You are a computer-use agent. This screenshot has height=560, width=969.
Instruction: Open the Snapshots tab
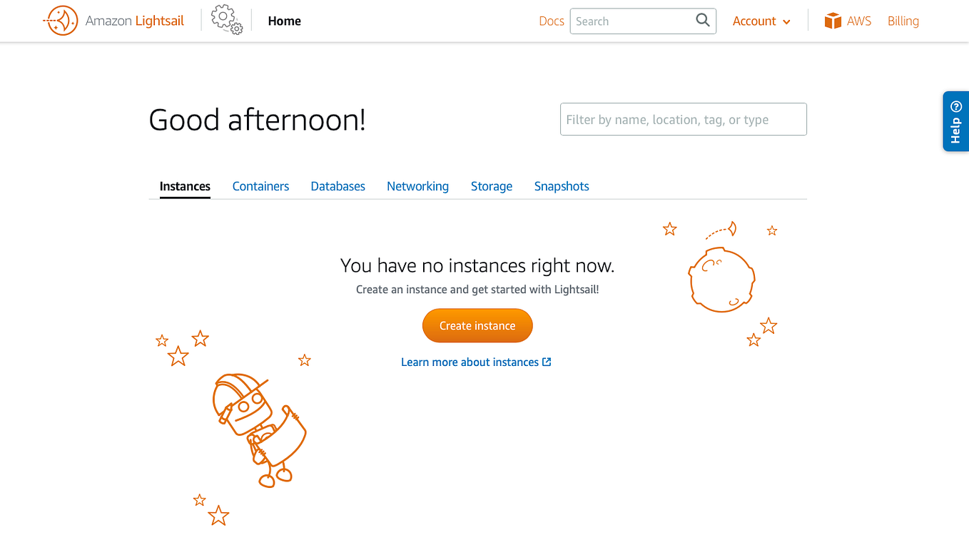pos(562,186)
